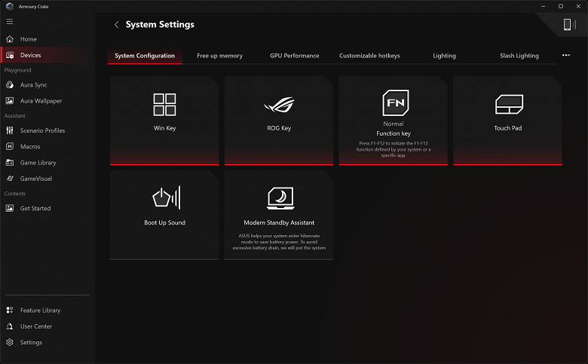
Task: Switch to Customizable hotkeys tab
Action: [369, 56]
